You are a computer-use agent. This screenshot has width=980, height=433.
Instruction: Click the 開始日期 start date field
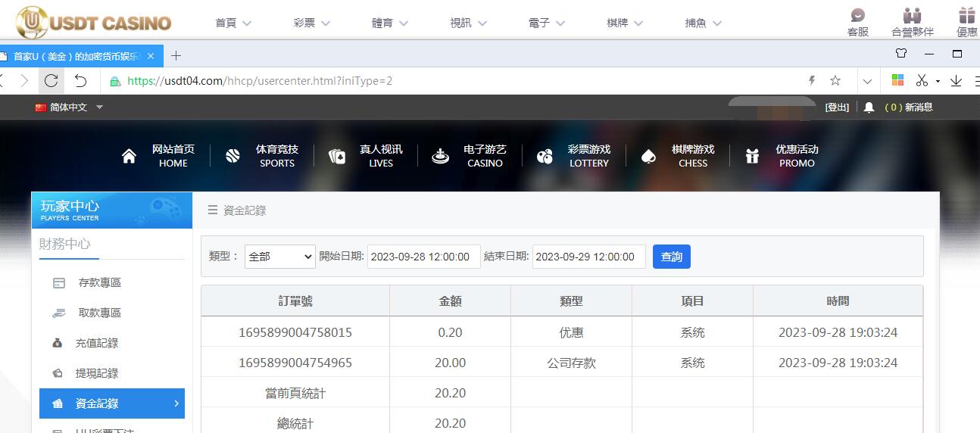423,257
